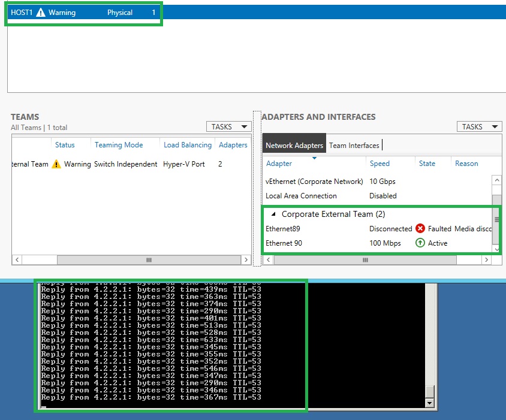The height and width of the screenshot is (420, 506).
Task: Click the team's yellow warning status icon
Action: (x=56, y=164)
